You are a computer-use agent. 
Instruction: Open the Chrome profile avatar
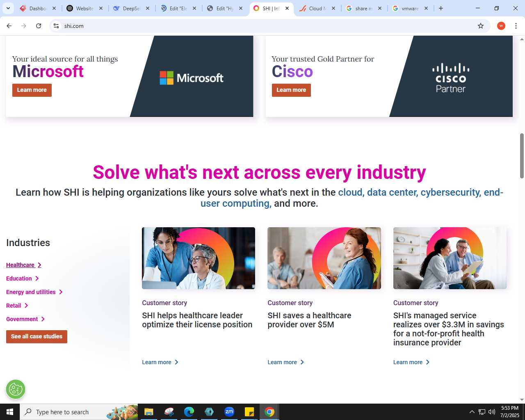(x=501, y=26)
